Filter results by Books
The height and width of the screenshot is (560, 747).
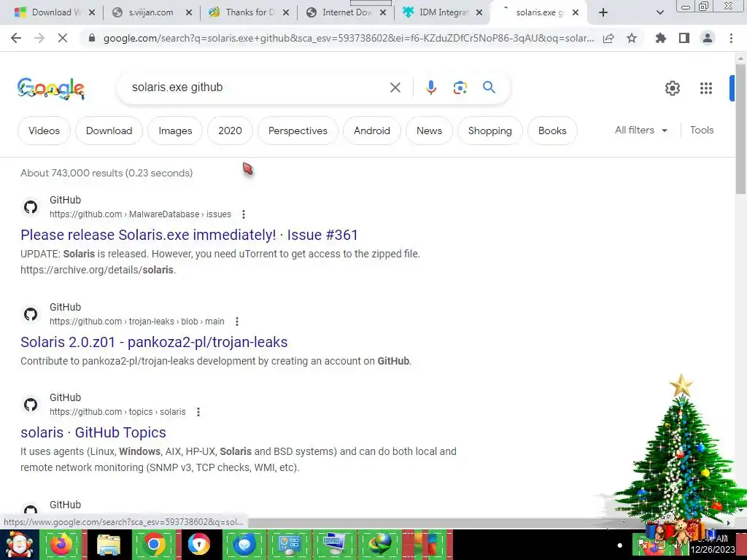pos(552,131)
